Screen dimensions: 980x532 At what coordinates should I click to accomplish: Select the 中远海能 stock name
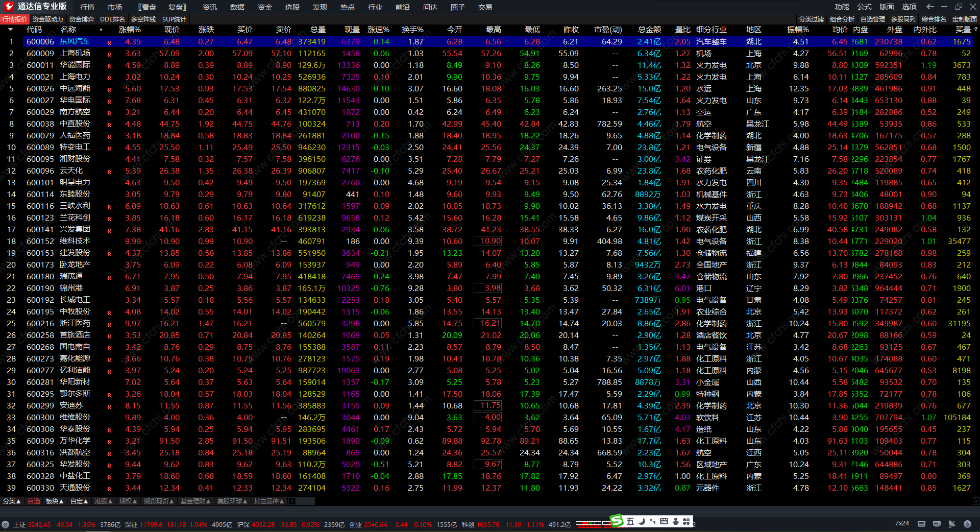[75, 88]
